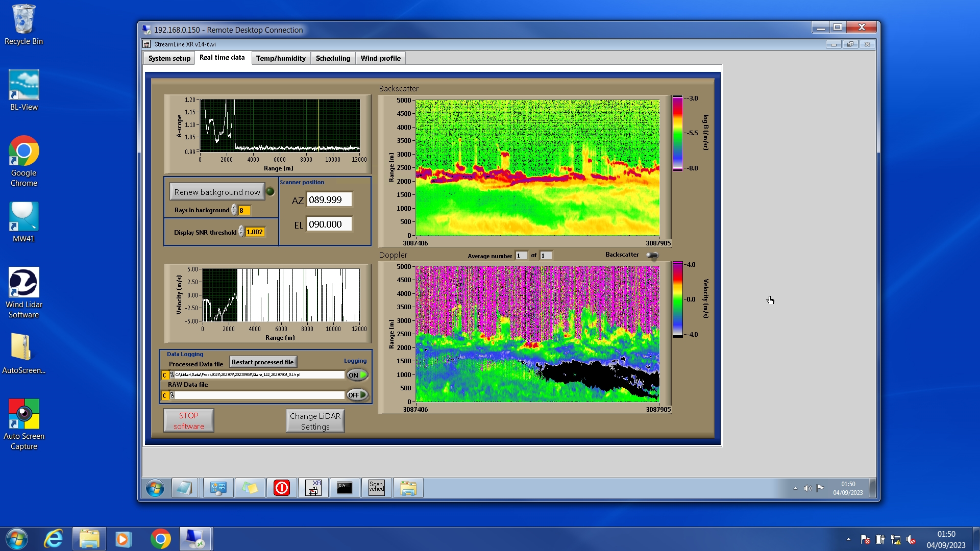Switch to the Wind profile tab

pos(380,58)
